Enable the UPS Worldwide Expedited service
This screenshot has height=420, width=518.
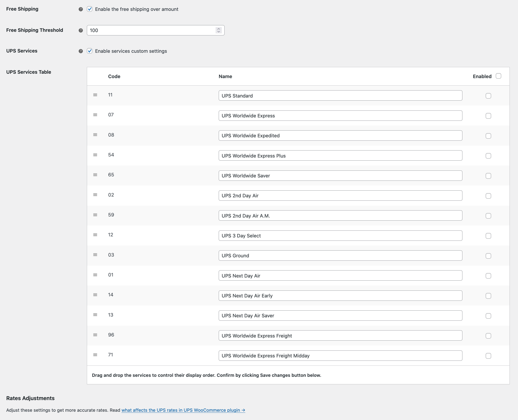pyautogui.click(x=488, y=136)
